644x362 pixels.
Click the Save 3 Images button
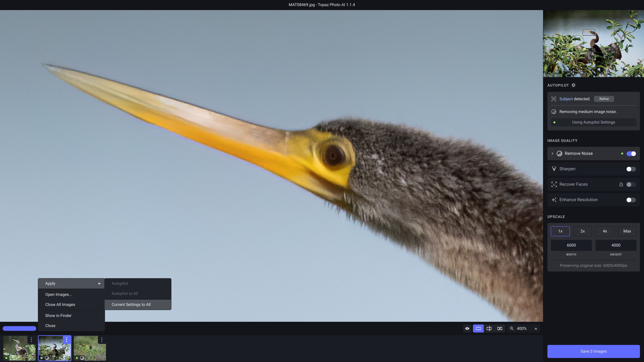click(593, 351)
